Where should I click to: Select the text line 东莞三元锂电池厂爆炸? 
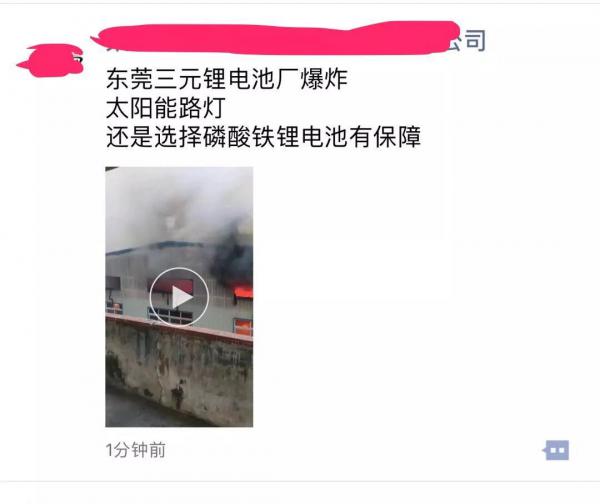pos(227,79)
